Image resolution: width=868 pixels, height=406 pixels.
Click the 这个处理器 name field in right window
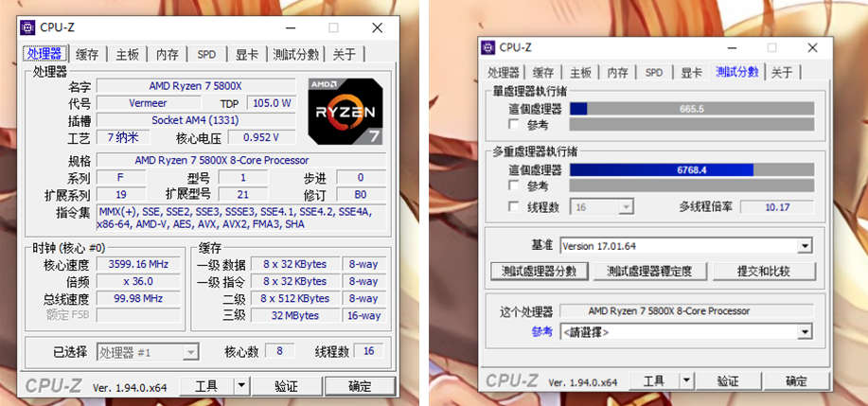(686, 310)
